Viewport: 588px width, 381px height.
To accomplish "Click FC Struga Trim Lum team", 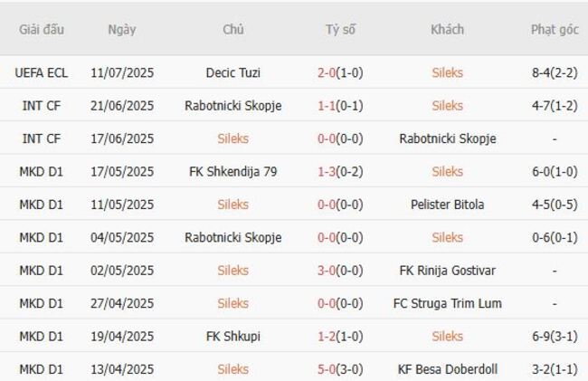I will click(x=447, y=303).
